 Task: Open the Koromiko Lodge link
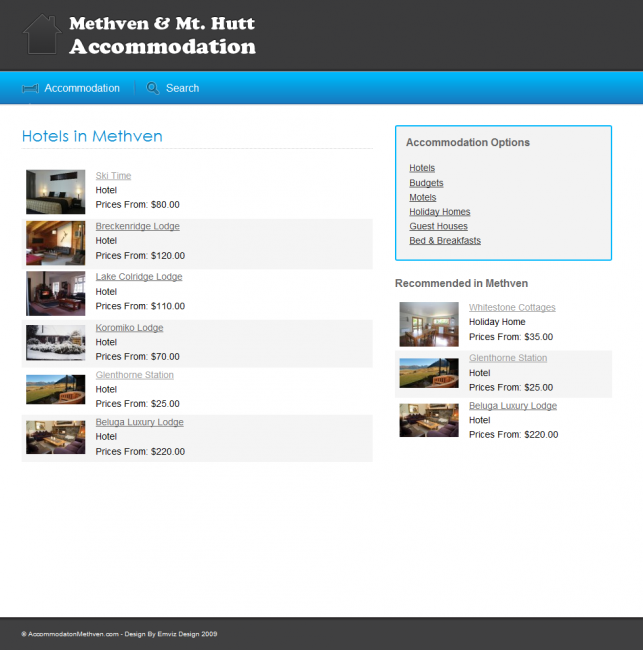[129, 328]
